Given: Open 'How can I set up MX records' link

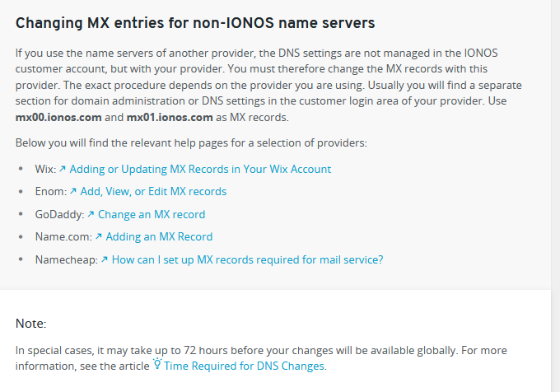Looking at the screenshot, I should tap(247, 259).
